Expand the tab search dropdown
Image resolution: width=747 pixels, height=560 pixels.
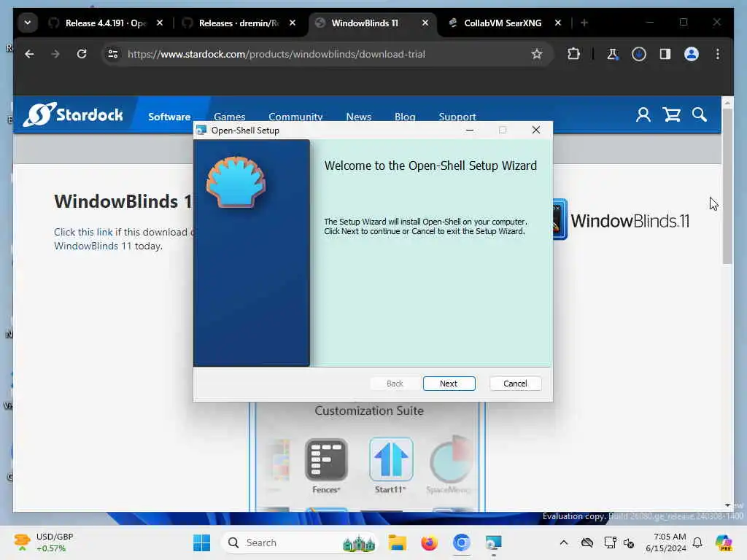[x=28, y=23]
